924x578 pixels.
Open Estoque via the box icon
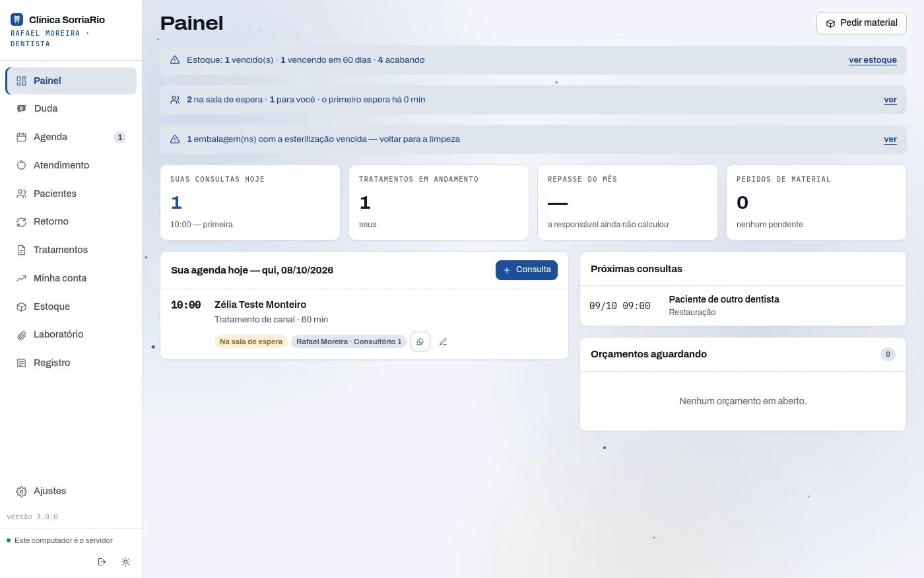tap(21, 307)
